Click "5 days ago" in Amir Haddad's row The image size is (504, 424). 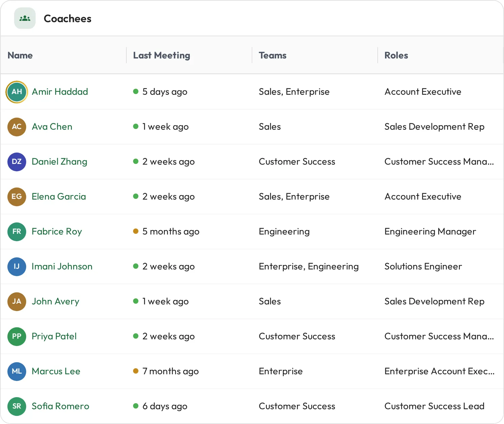click(x=165, y=92)
